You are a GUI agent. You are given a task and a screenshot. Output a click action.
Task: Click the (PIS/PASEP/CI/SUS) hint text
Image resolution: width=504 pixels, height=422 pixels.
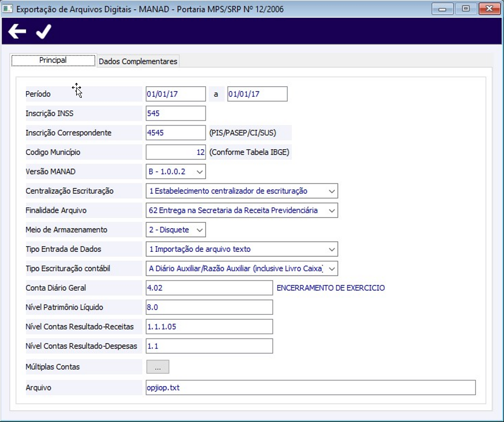[243, 133]
